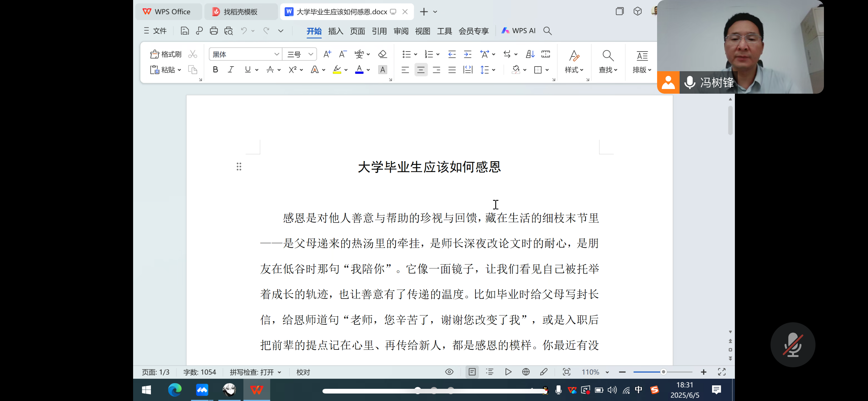Image resolution: width=868 pixels, height=401 pixels.
Task: Expand the font size dropdown 三号
Action: click(310, 54)
